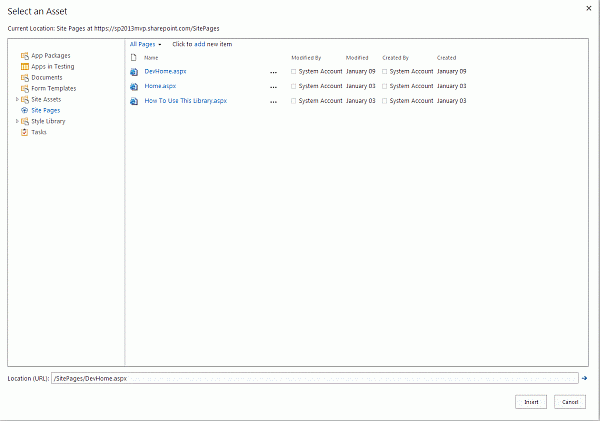Open the DevHome.aspx link
Image resolution: width=600 pixels, height=421 pixels.
tap(165, 72)
